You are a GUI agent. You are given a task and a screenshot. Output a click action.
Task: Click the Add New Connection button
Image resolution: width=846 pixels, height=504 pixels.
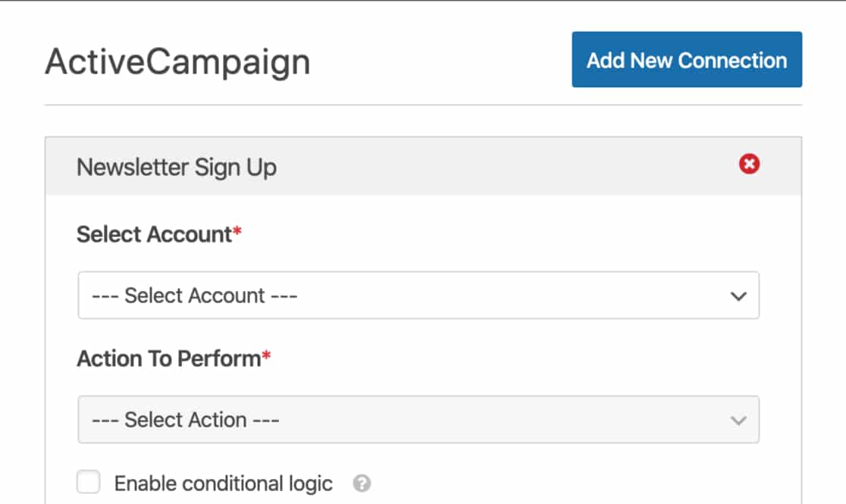tap(687, 59)
